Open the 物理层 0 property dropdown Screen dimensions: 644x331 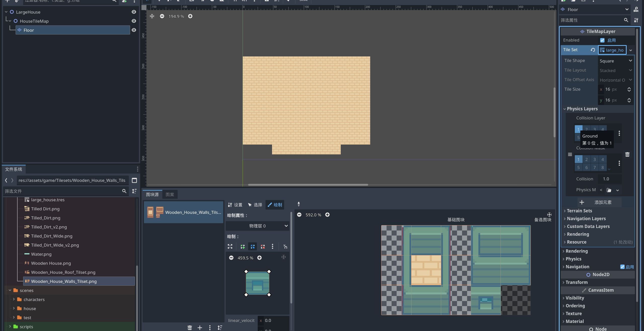coord(257,226)
